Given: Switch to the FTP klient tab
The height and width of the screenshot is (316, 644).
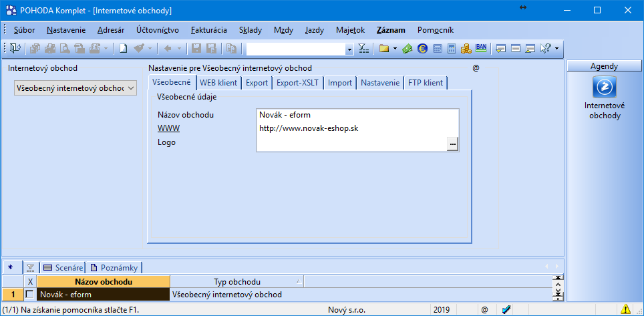Looking at the screenshot, I should [426, 83].
